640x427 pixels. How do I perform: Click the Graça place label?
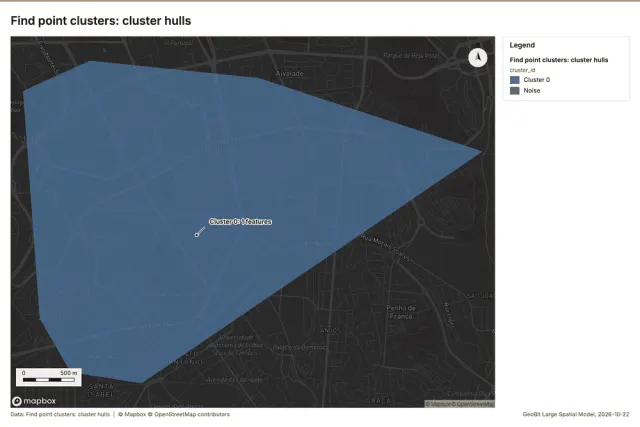click(x=378, y=401)
